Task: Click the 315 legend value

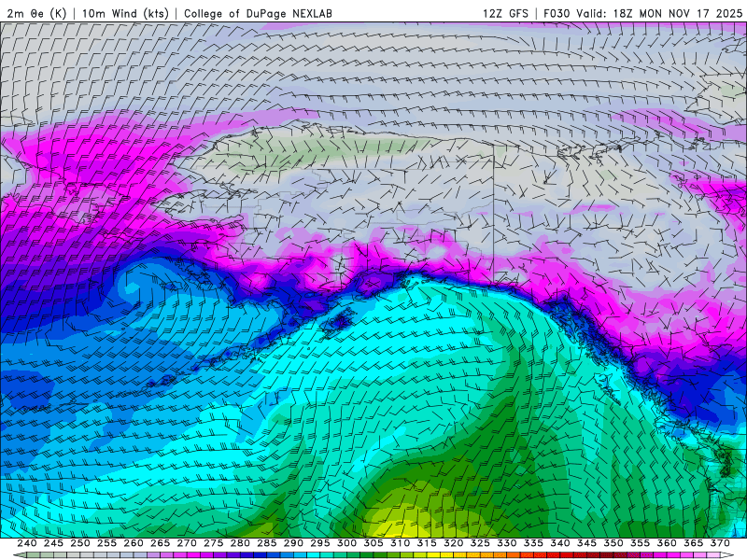Action: pyautogui.click(x=427, y=543)
